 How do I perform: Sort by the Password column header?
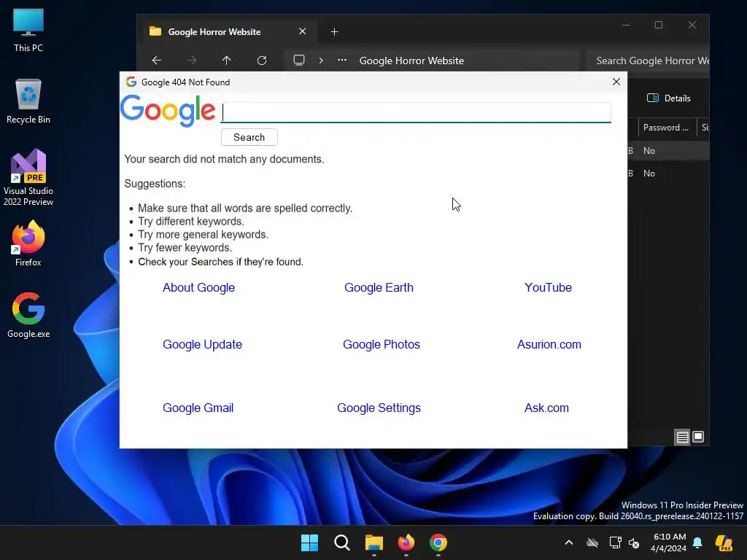pos(667,127)
